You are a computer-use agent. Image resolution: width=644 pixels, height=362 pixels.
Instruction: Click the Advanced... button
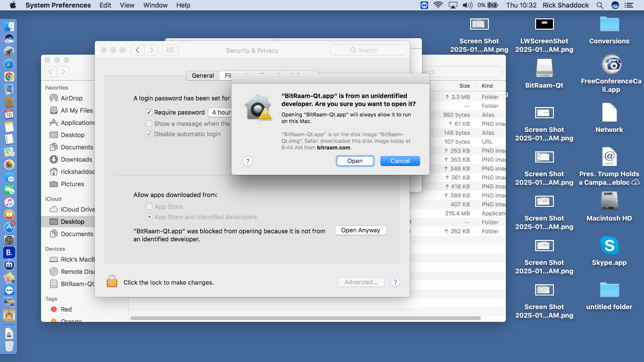tap(361, 282)
